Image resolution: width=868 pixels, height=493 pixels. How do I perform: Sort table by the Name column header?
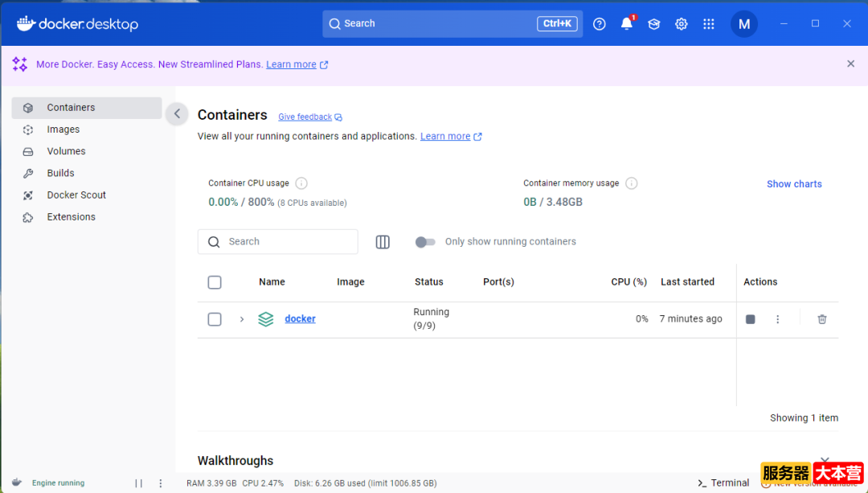(272, 282)
